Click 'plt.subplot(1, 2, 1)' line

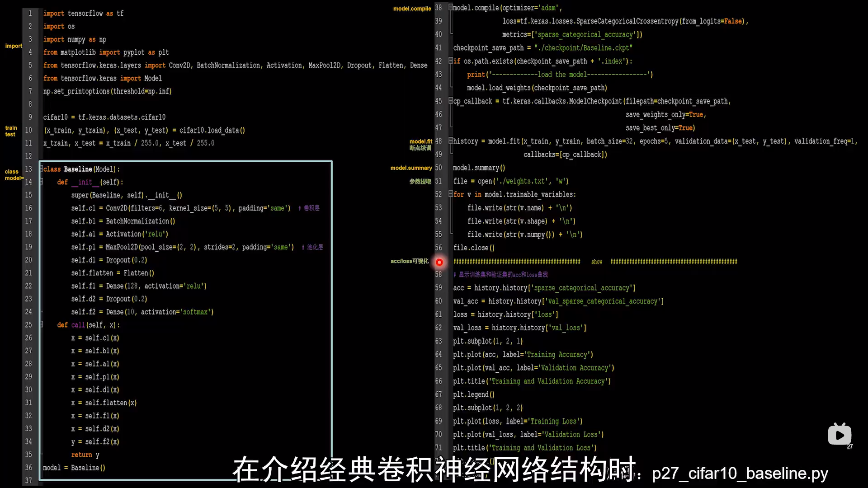pyautogui.click(x=488, y=341)
